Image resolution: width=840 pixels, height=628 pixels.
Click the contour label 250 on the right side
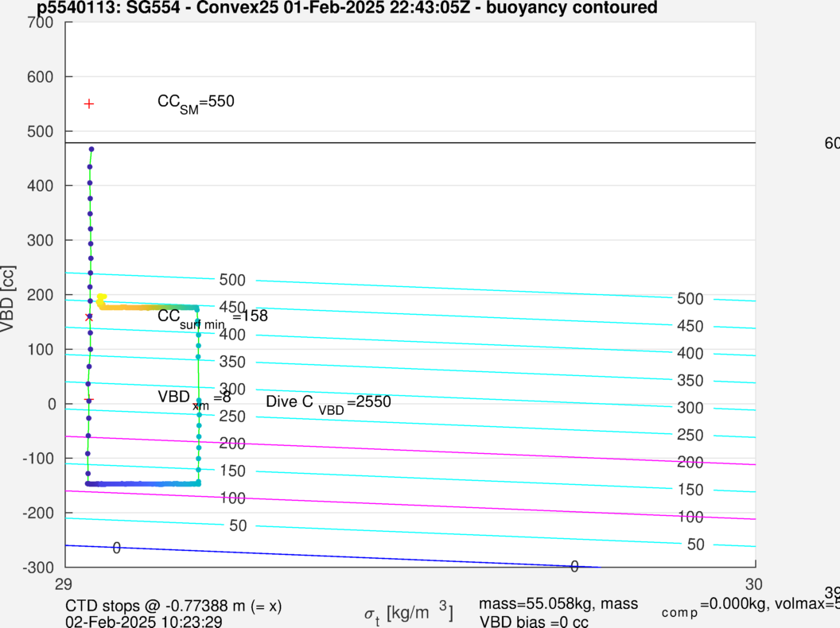(x=690, y=436)
